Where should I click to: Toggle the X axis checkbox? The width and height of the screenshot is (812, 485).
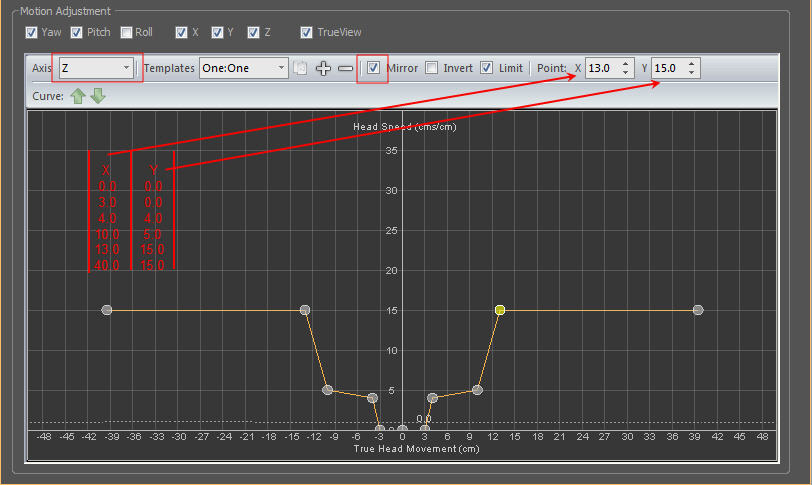pyautogui.click(x=181, y=33)
